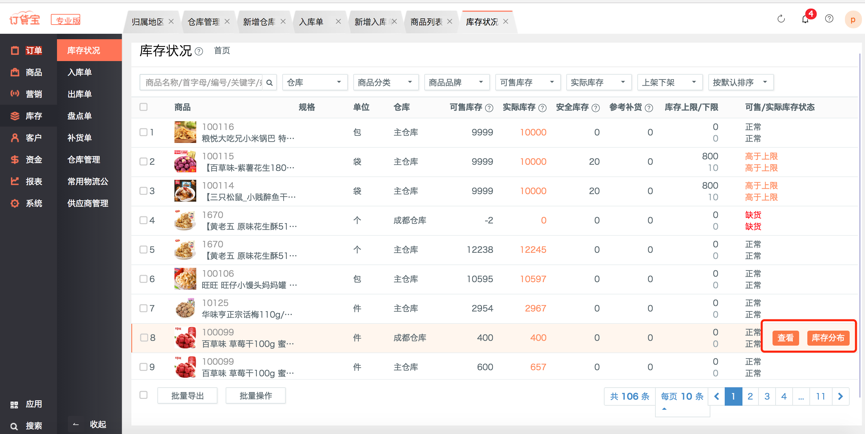Click the search magnifier in product search box
The image size is (865, 434).
click(x=269, y=83)
